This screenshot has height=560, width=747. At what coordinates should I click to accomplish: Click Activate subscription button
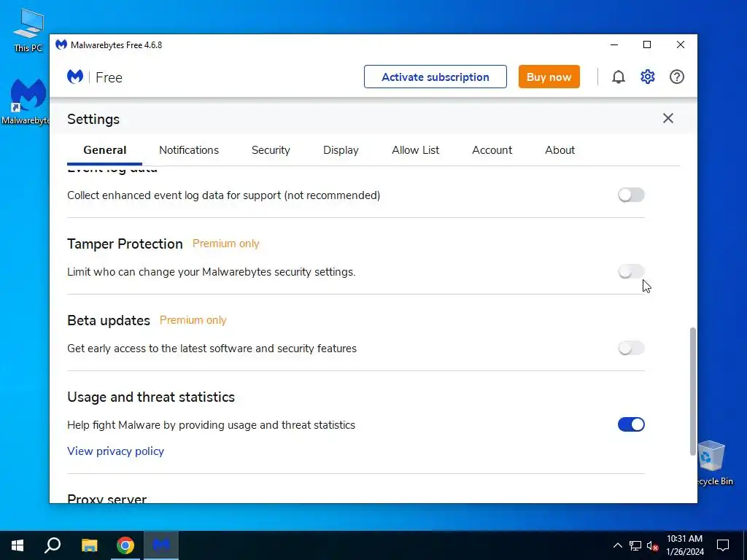tap(436, 77)
